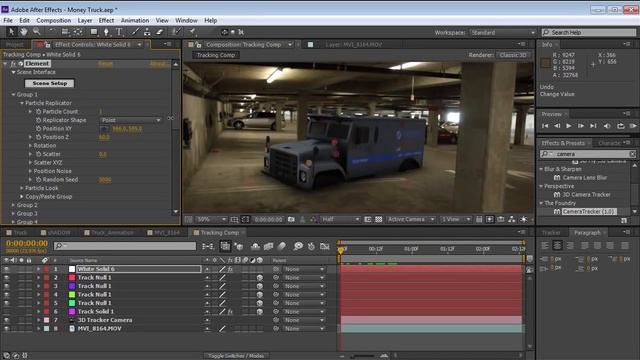The height and width of the screenshot is (360, 640).
Task: Select the Puppet Pin tool
Action: point(192,32)
